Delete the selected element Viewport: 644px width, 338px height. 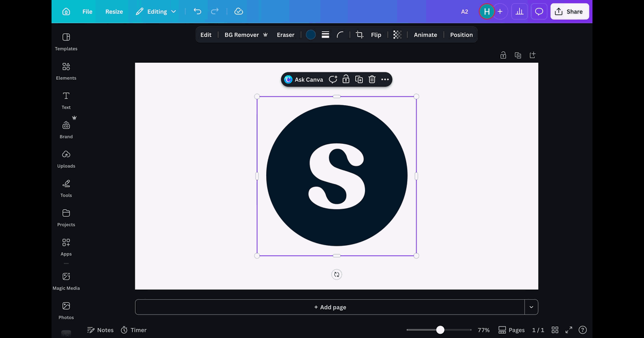click(x=372, y=79)
